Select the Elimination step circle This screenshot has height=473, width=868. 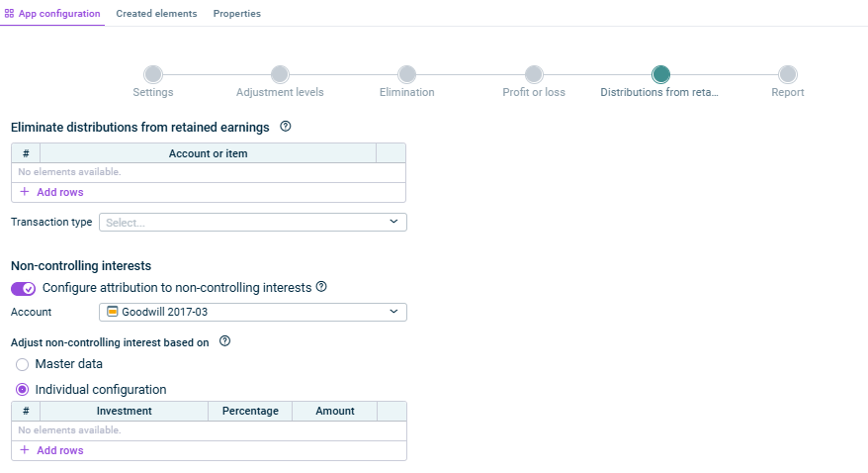click(406, 74)
